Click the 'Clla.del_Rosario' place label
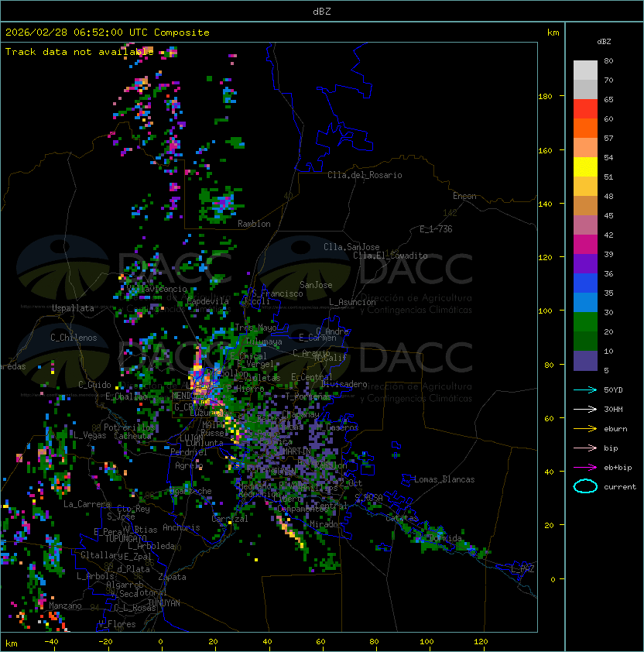644x652 pixels. pos(365,175)
